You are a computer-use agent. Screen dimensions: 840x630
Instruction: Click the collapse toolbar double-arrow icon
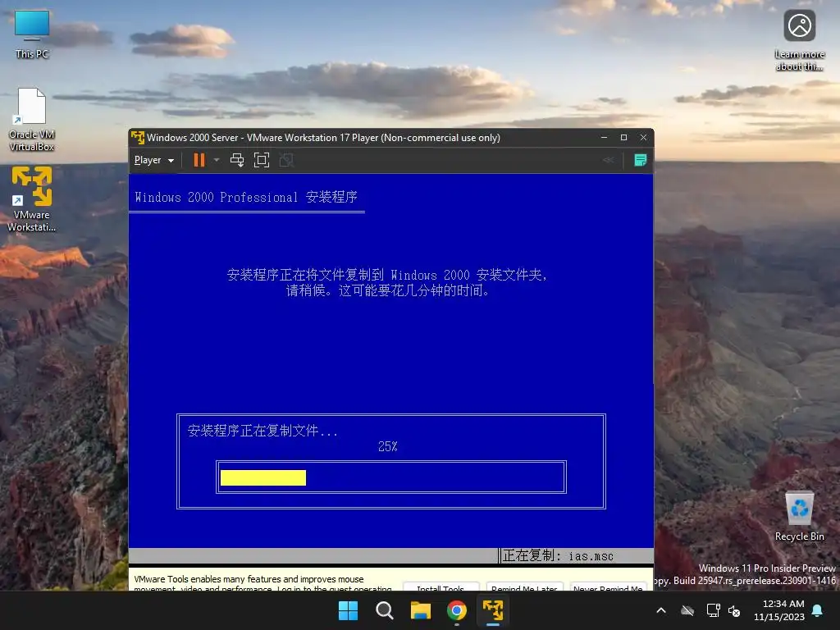(x=608, y=160)
